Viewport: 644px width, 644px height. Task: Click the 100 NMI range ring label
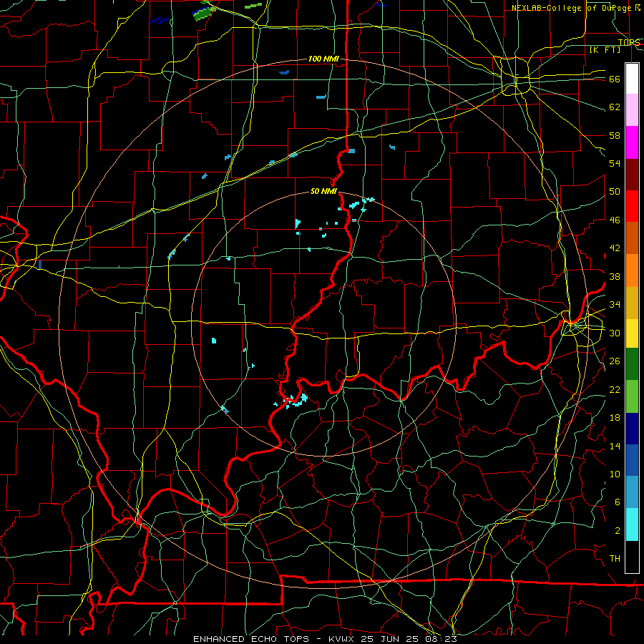click(323, 59)
